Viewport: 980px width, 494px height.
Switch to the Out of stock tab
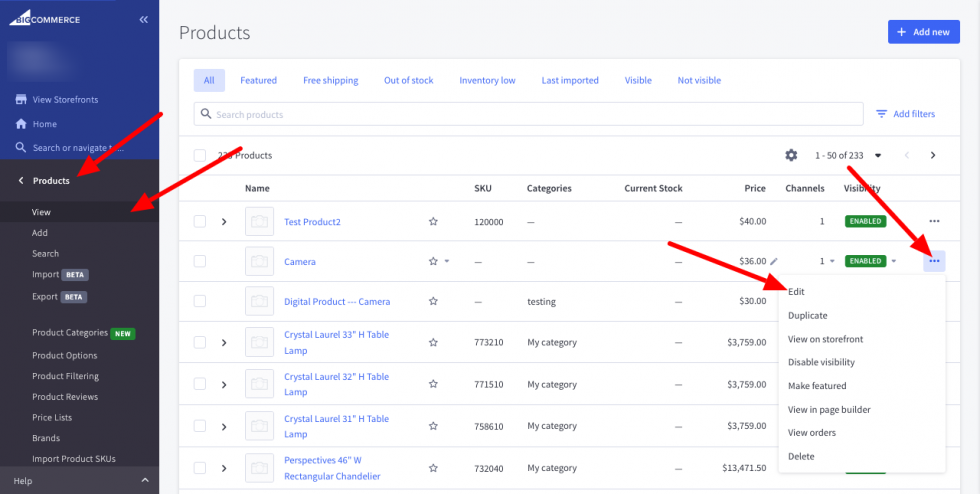408,80
